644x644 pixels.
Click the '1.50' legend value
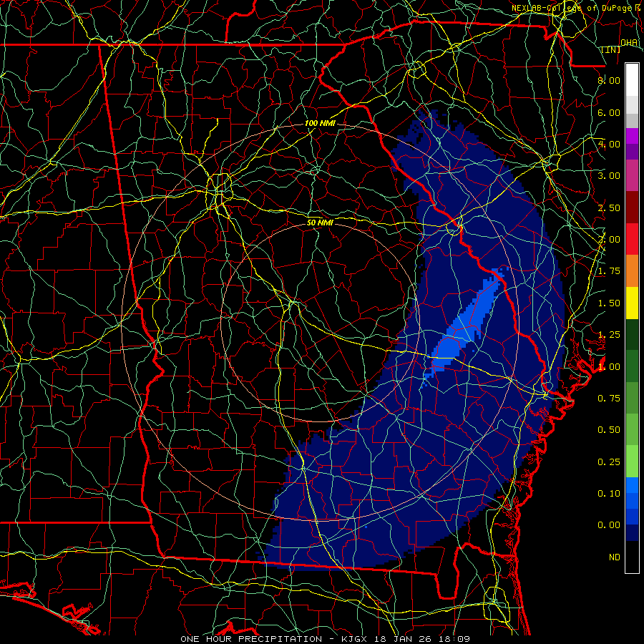pos(609,303)
